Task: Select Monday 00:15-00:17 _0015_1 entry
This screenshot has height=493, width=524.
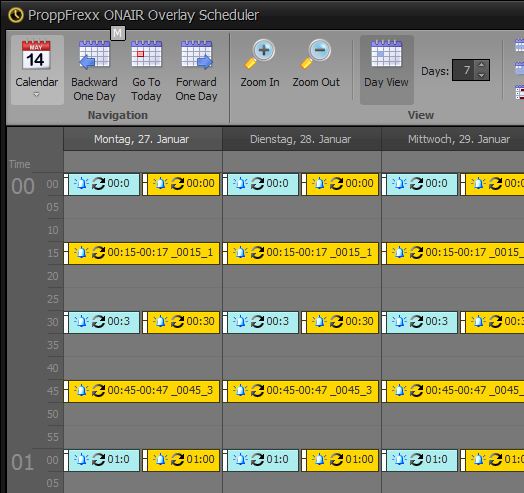Action: click(x=142, y=253)
